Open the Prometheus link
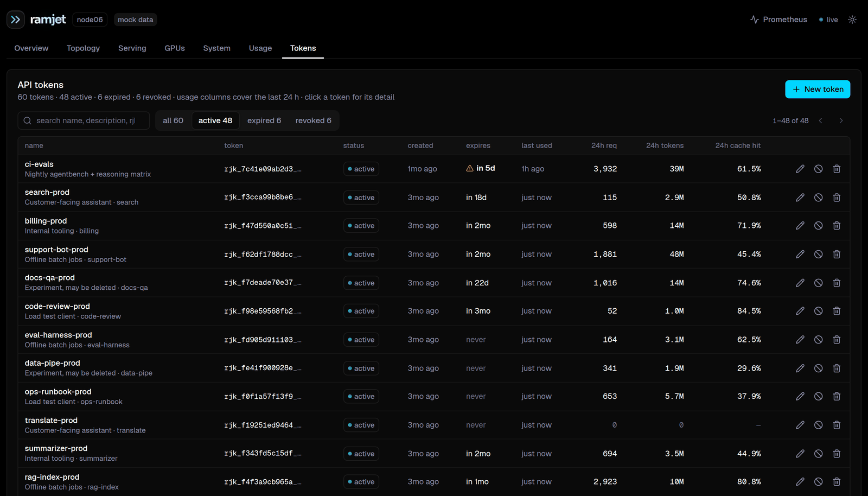868x496 pixels. (778, 20)
